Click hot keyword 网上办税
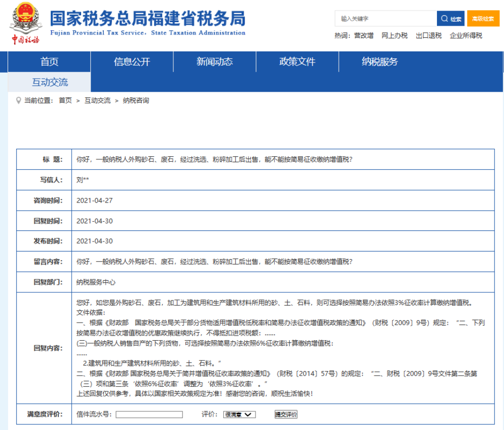 [x=394, y=36]
